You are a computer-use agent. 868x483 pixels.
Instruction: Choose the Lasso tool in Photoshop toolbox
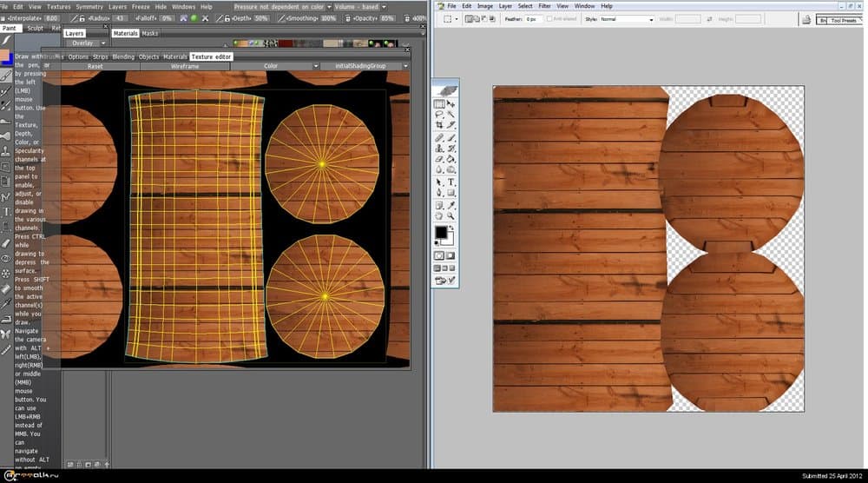point(439,115)
